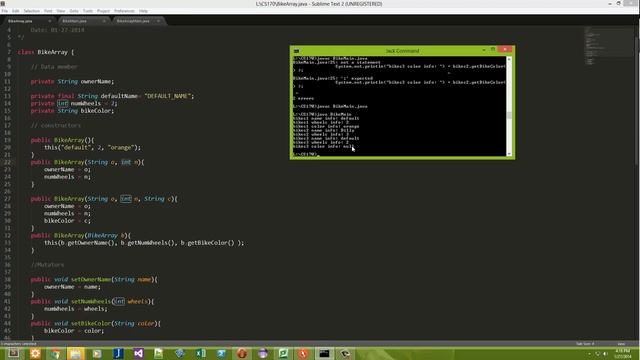Viewport: 640px width, 360px height.
Task: Close the BikeArray.java tab
Action: pos(50,21)
